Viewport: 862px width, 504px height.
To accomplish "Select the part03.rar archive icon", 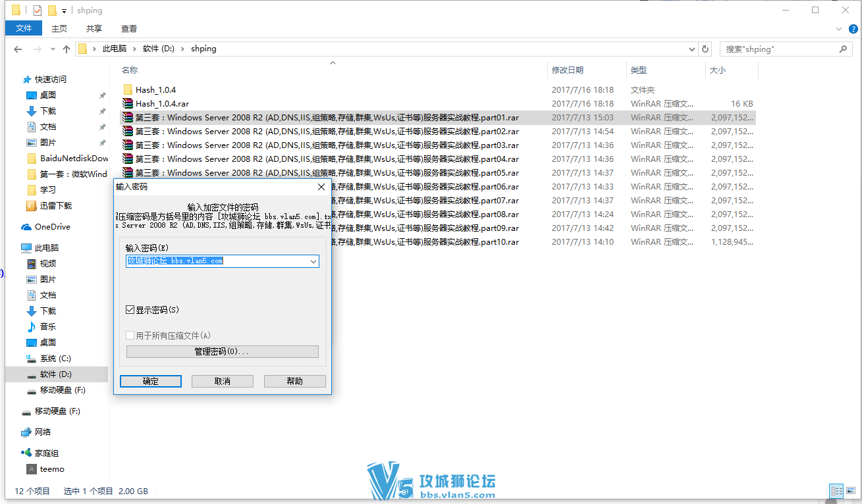I will (128, 145).
